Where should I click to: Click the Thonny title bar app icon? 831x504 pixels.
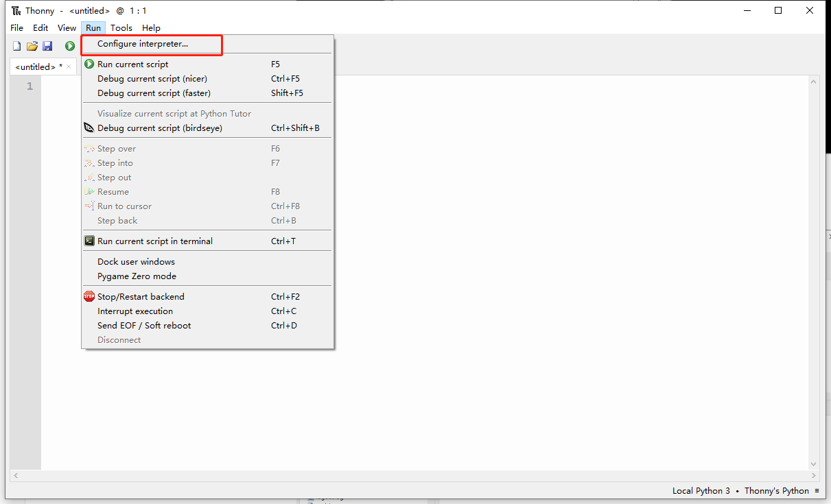tap(16, 11)
